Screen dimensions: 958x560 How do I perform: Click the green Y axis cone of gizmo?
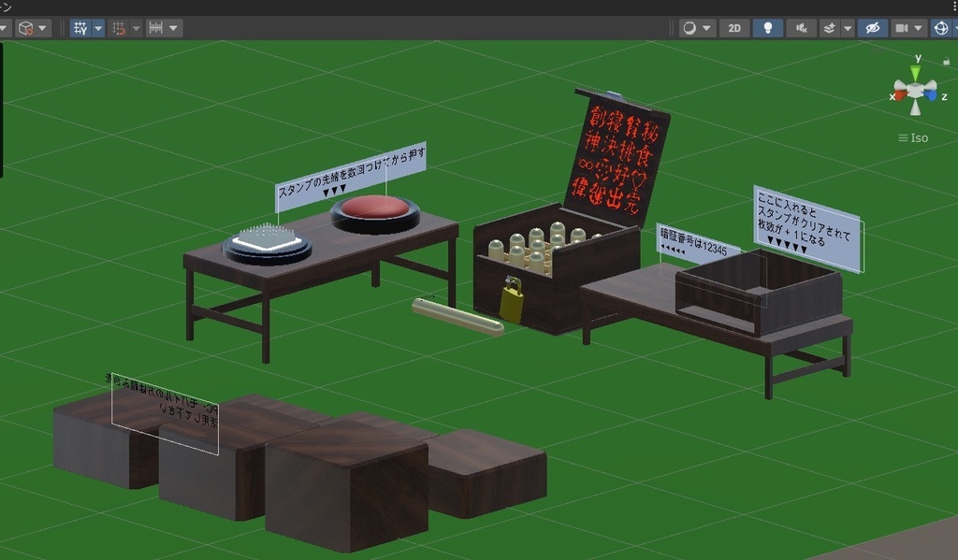915,74
